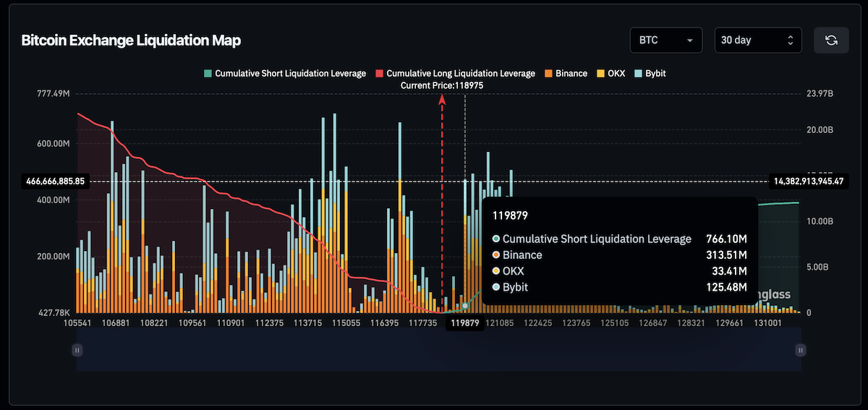Click the yellow OKX legend color swatch
Screen dimensions: 868x410
pyautogui.click(x=602, y=74)
